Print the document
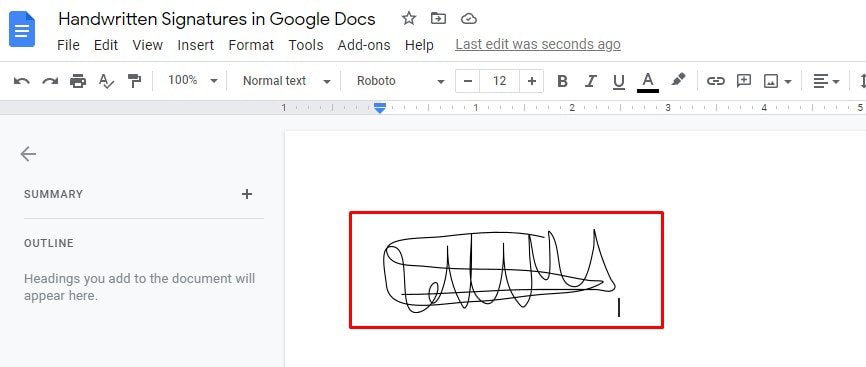The image size is (866, 367). (x=78, y=81)
